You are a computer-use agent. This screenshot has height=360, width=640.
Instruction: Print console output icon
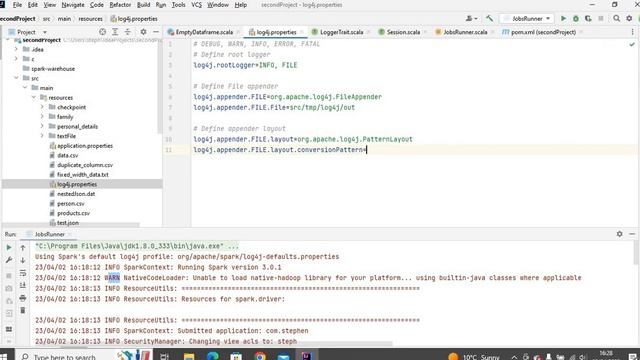23,298
